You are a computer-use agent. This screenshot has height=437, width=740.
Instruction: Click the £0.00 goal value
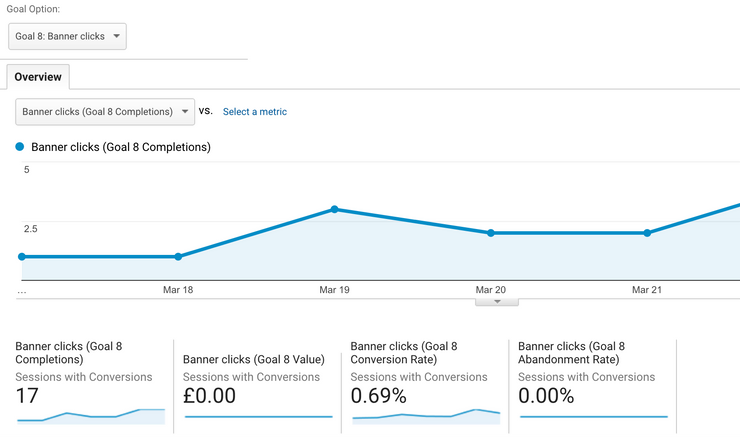pyautogui.click(x=210, y=395)
